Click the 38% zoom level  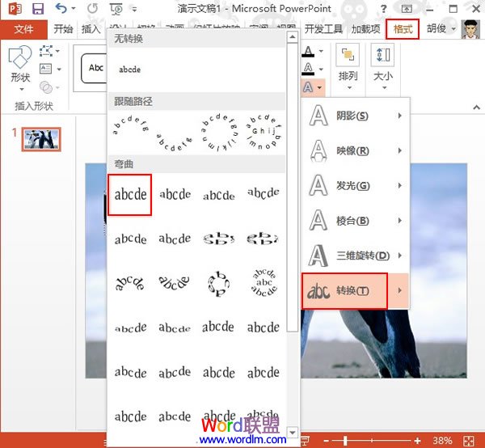point(442,441)
